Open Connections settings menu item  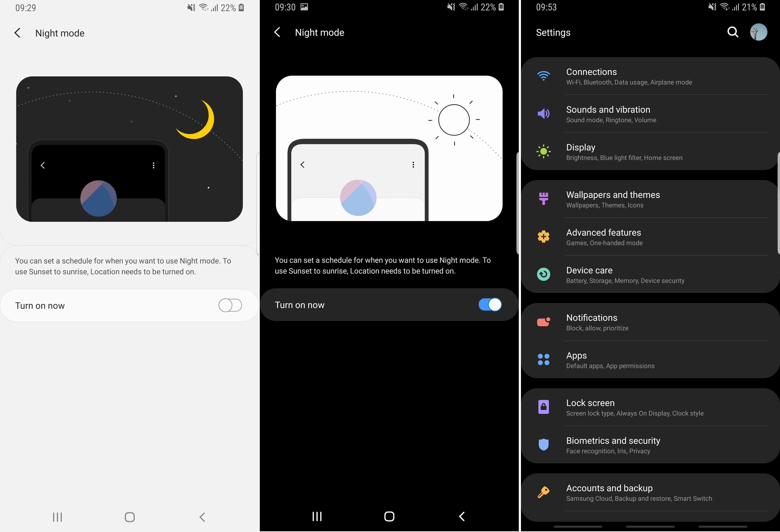coord(651,76)
